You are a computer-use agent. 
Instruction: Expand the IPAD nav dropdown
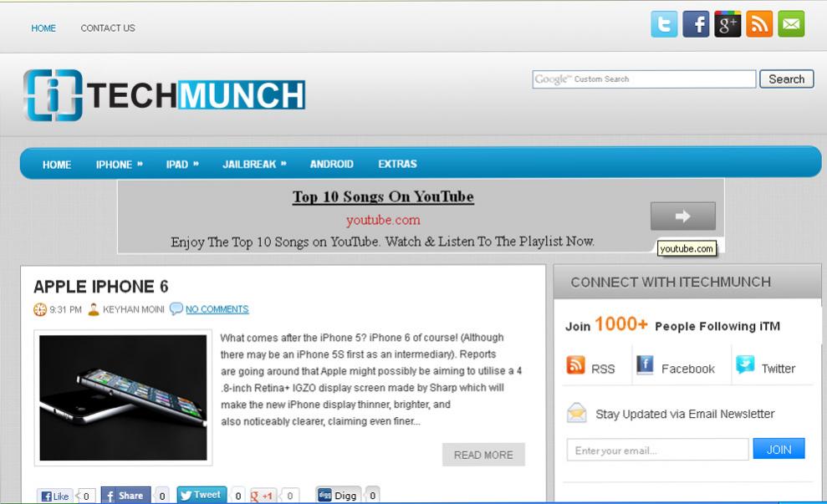point(182,165)
